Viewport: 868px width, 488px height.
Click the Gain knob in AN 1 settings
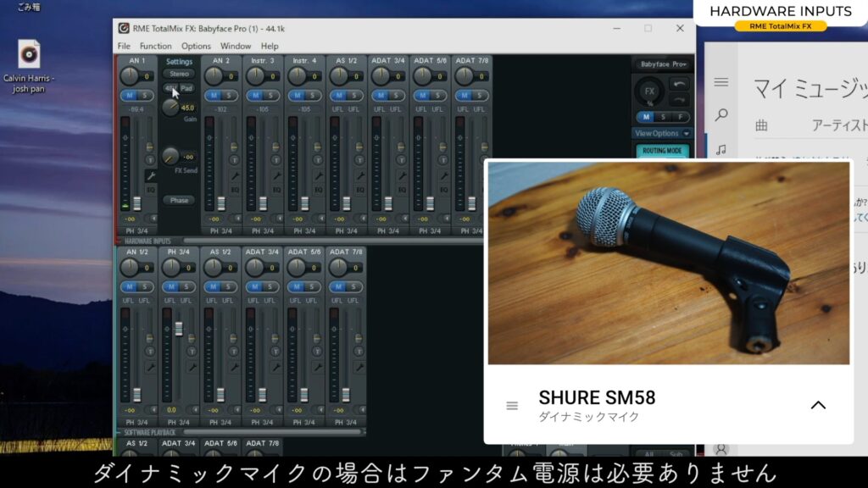coord(170,107)
